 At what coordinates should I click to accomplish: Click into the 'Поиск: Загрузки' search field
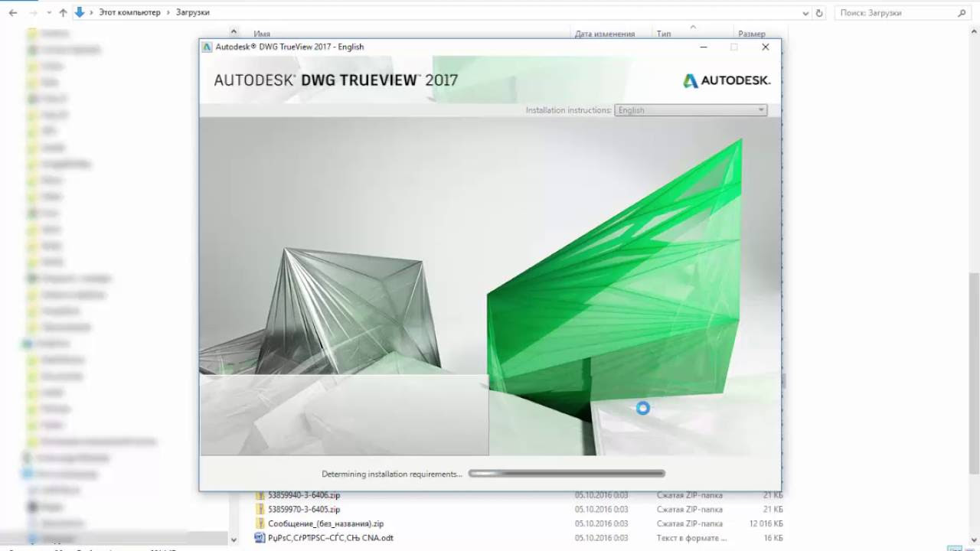896,13
